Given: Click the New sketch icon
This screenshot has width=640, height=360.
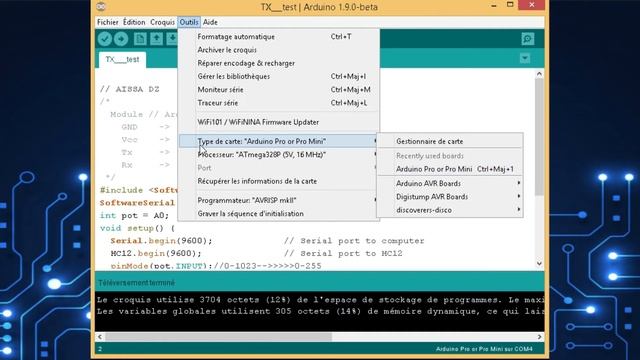Looking at the screenshot, I should [x=140, y=39].
